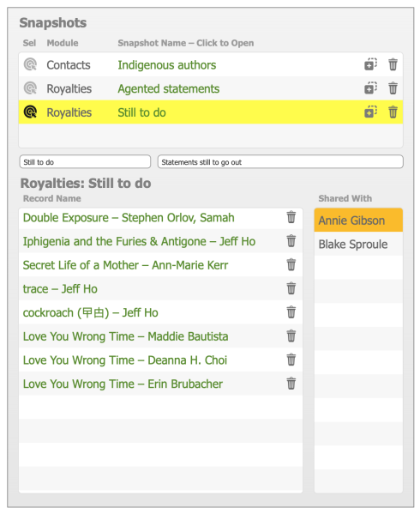Delete the Agented statements snapshot
Image resolution: width=420 pixels, height=514 pixels.
click(x=393, y=88)
